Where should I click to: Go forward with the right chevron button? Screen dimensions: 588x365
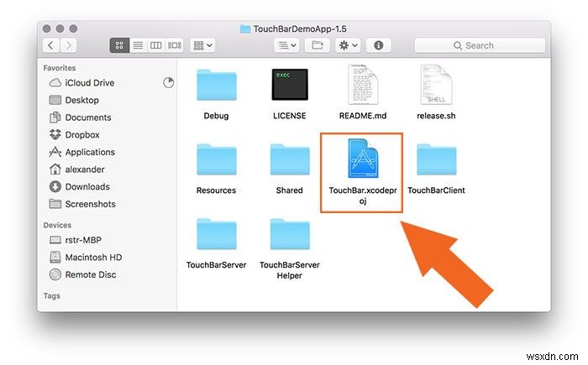point(69,45)
